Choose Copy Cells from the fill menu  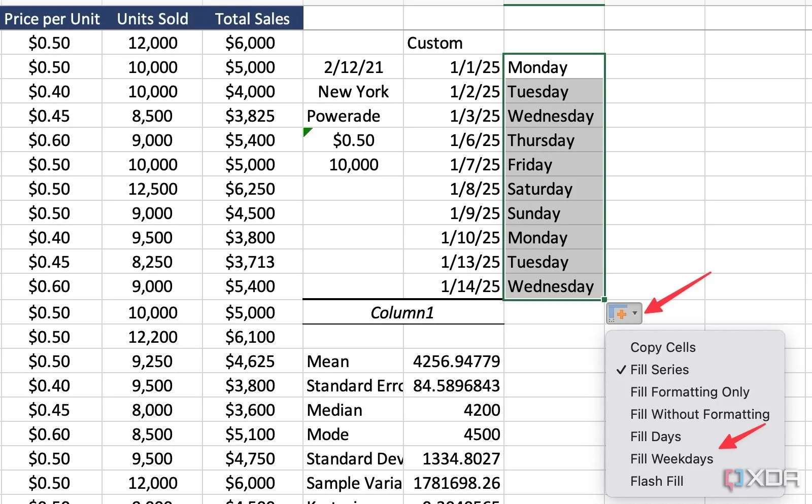pos(662,347)
